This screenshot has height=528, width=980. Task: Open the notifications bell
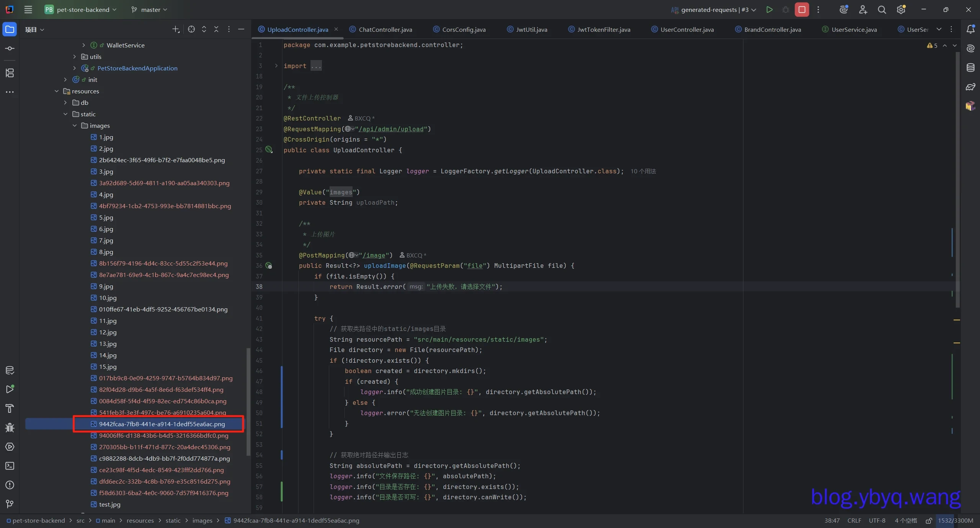[970, 29]
